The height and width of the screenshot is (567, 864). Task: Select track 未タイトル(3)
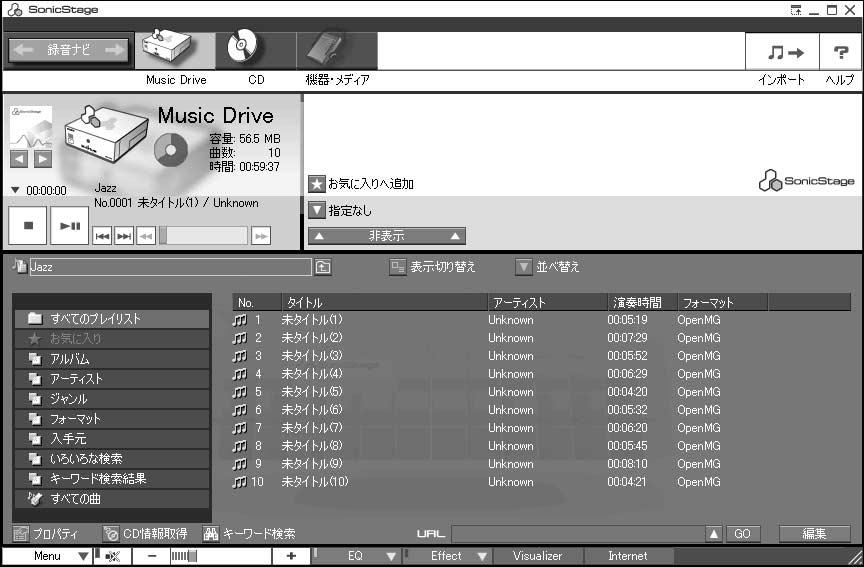[x=312, y=356]
